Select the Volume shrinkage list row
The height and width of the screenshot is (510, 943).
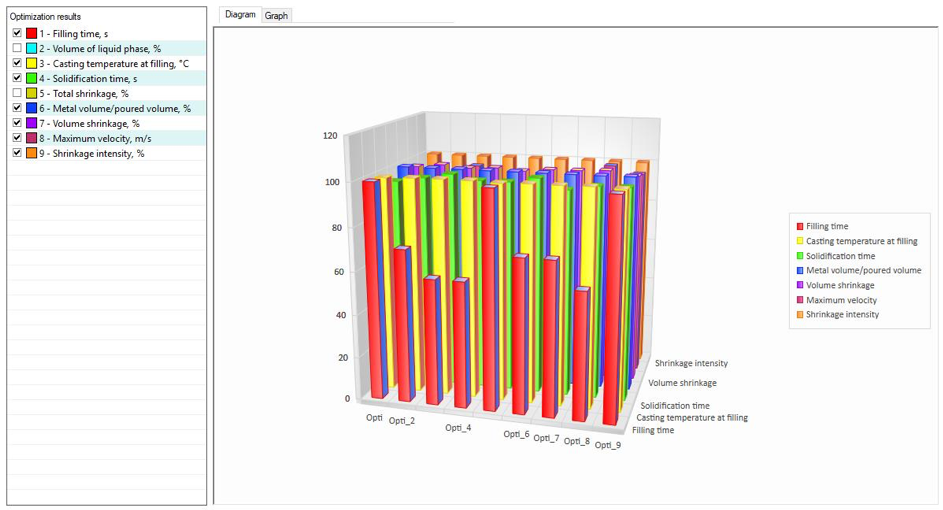[106, 123]
